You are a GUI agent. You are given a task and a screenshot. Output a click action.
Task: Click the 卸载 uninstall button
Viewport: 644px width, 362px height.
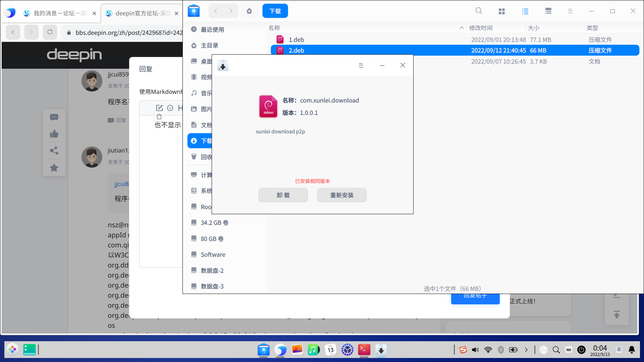[283, 195]
